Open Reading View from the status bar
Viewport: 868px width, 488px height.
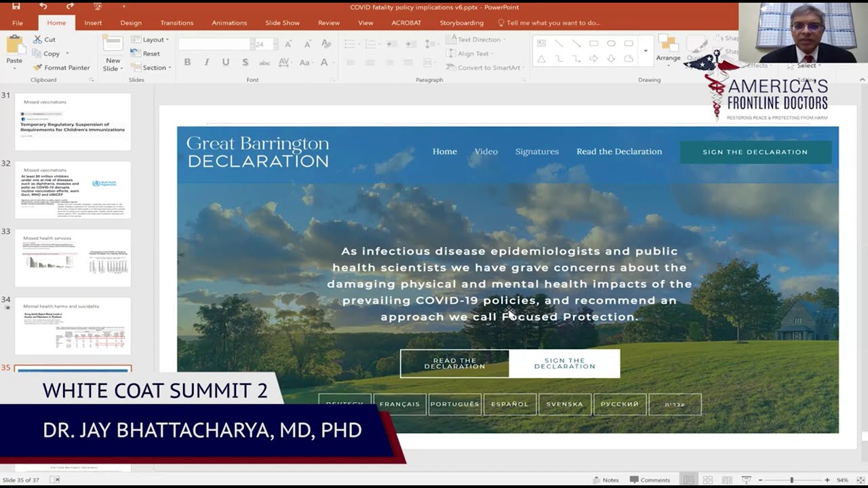(726, 480)
